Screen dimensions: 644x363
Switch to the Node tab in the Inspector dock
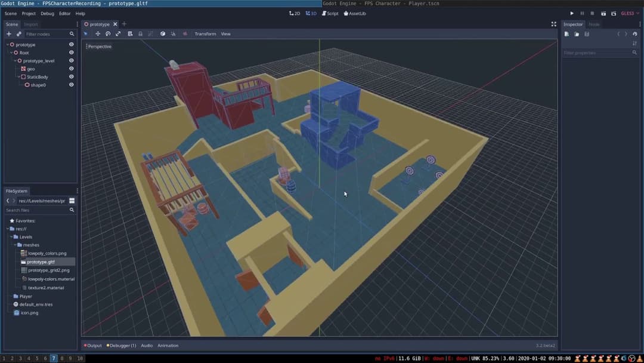(594, 24)
